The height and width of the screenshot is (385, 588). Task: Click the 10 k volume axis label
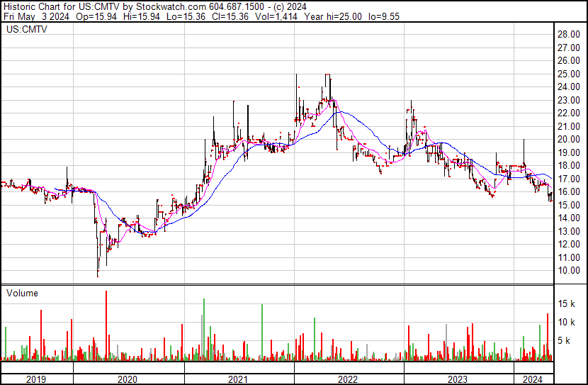[x=567, y=322]
